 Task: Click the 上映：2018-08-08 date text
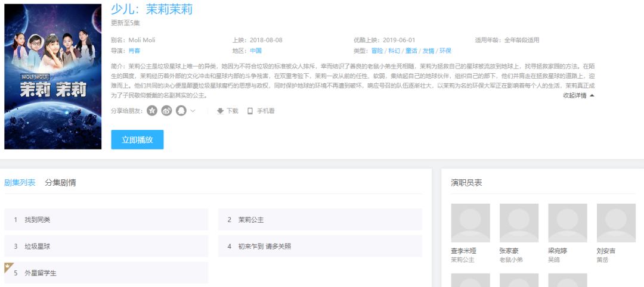[x=257, y=40]
